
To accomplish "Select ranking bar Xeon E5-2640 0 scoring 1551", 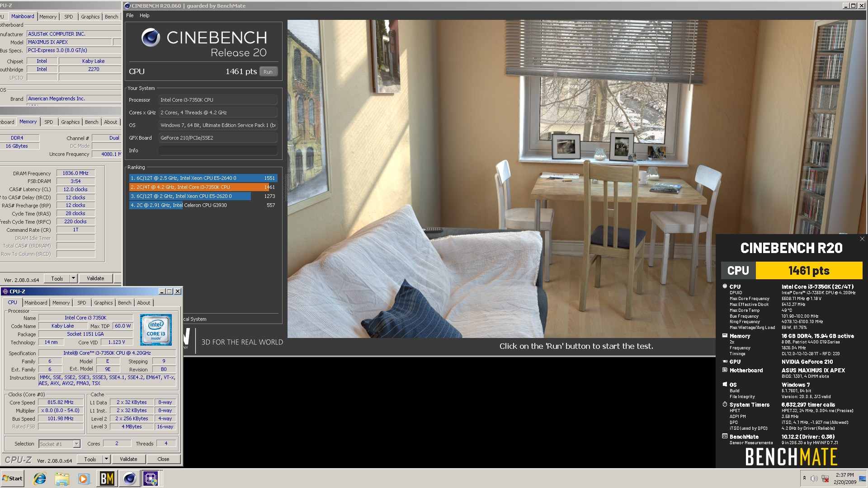I will tap(203, 178).
